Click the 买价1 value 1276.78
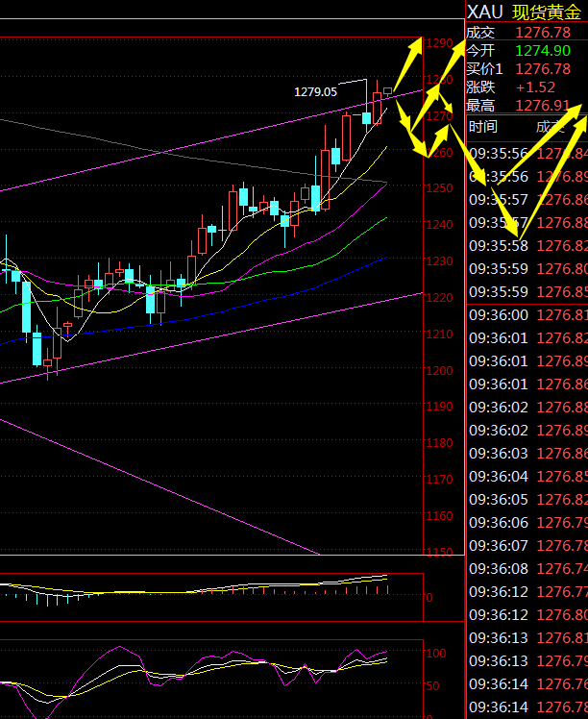This screenshot has width=588, height=719. point(543,69)
